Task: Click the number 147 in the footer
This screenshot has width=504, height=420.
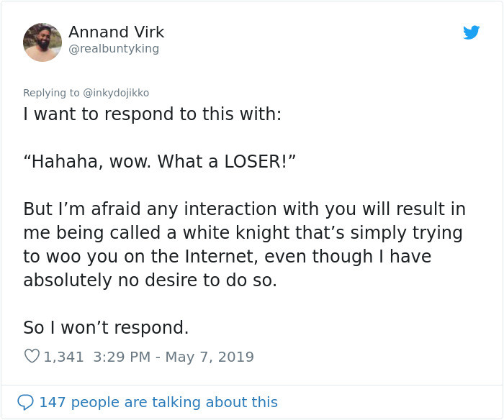Action: 51,402
